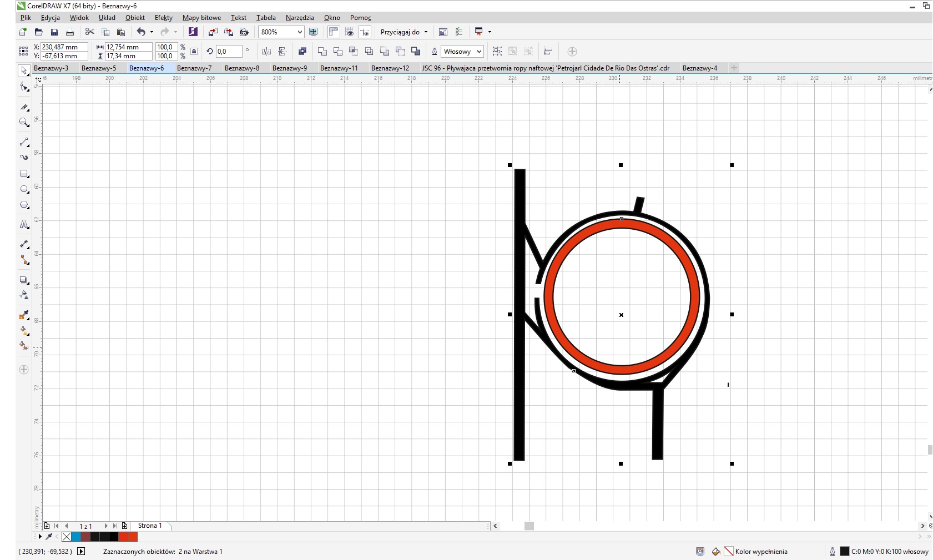
Task: Activate the Zoom magnifier tool
Action: 24,122
